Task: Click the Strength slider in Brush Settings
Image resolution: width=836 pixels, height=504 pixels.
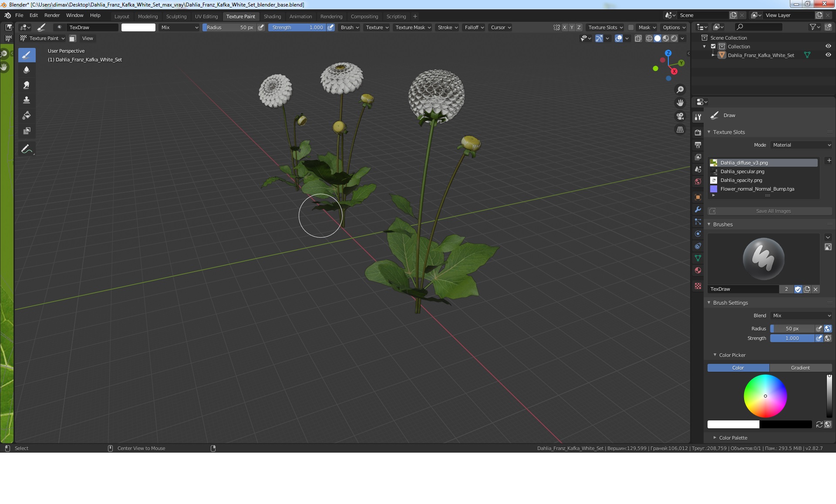Action: click(792, 338)
